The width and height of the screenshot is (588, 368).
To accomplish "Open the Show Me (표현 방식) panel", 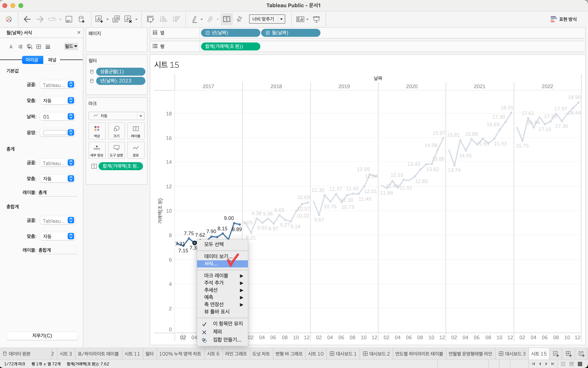I will point(563,19).
